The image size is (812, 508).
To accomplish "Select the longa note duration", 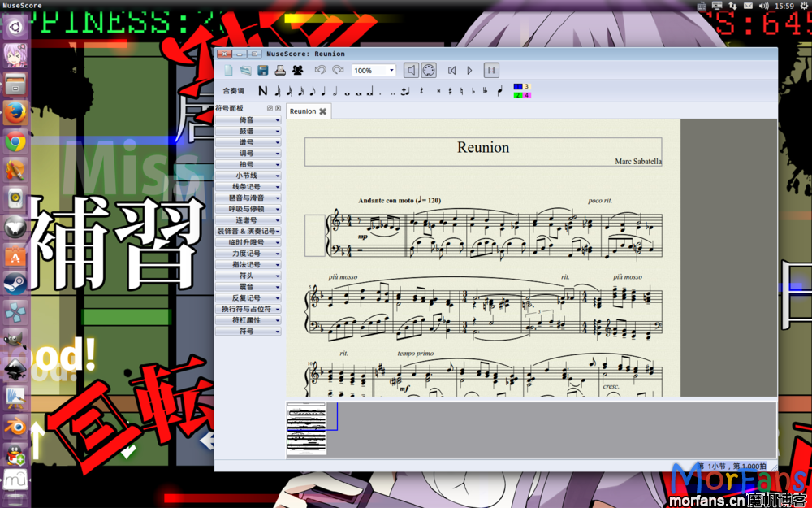I will (369, 93).
